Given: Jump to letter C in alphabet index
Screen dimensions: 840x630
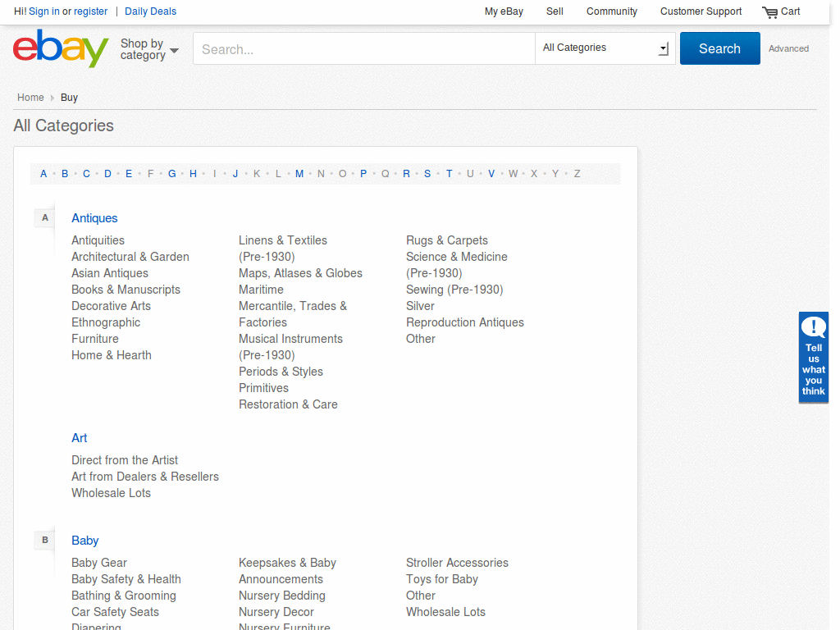Looking at the screenshot, I should coord(86,174).
